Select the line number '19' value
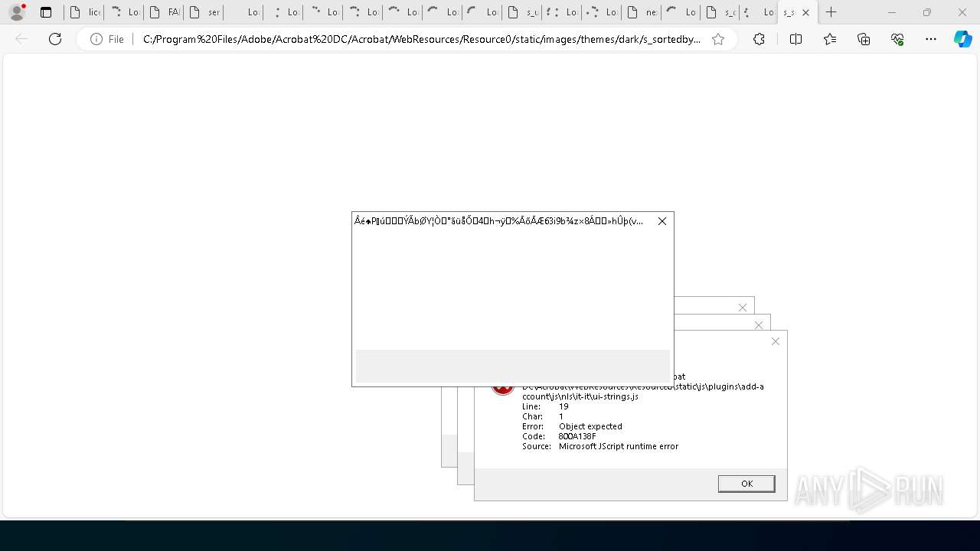 pyautogui.click(x=563, y=406)
